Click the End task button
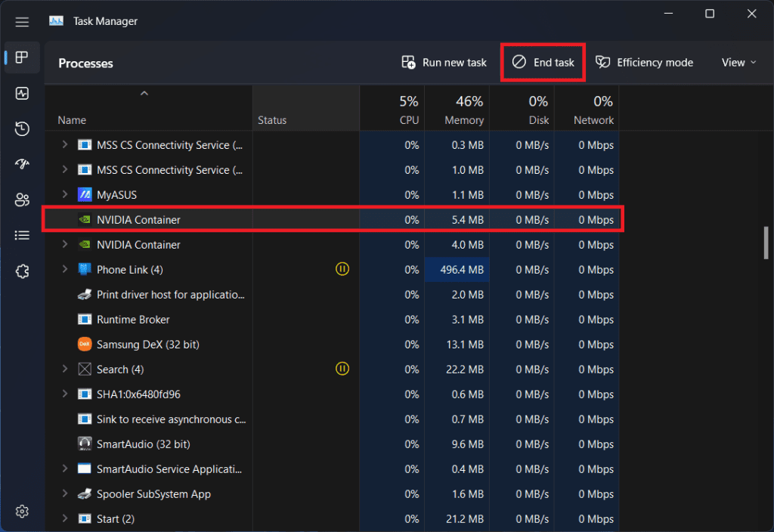Screen dimensions: 774x532 [543, 62]
